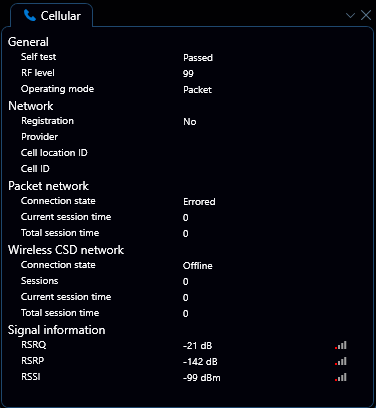Open the panel dropdown chevron
The height and width of the screenshot is (408, 376).
(x=350, y=15)
